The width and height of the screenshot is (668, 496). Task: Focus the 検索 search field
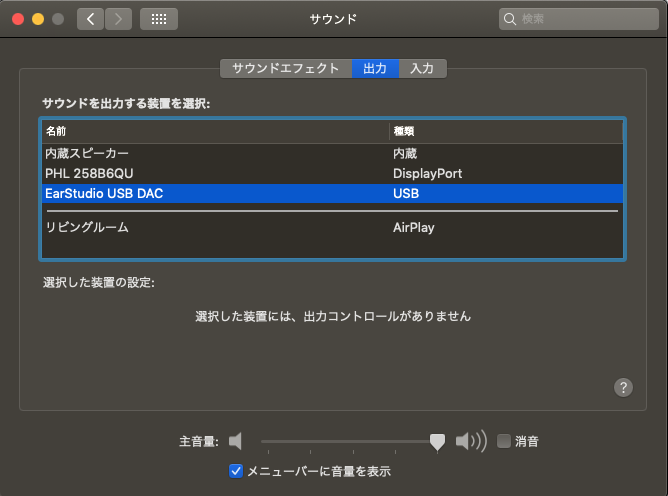[x=579, y=19]
